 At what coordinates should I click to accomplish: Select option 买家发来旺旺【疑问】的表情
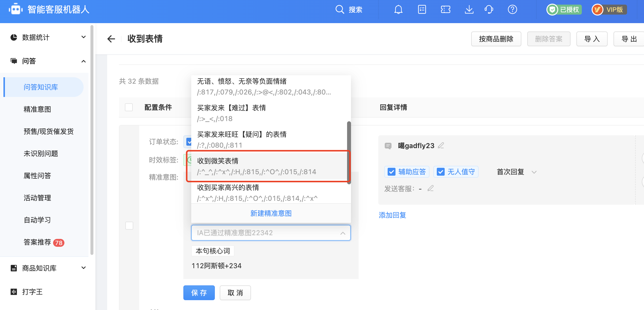[x=269, y=139]
